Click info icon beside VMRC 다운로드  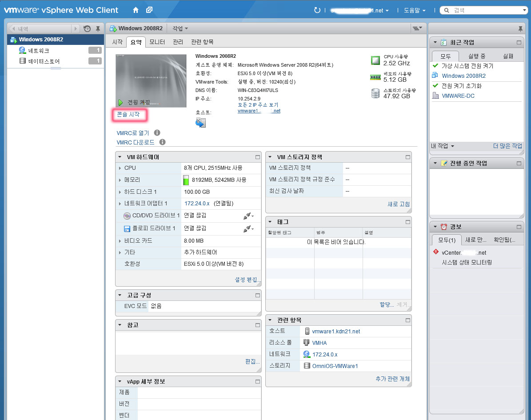[x=163, y=142]
